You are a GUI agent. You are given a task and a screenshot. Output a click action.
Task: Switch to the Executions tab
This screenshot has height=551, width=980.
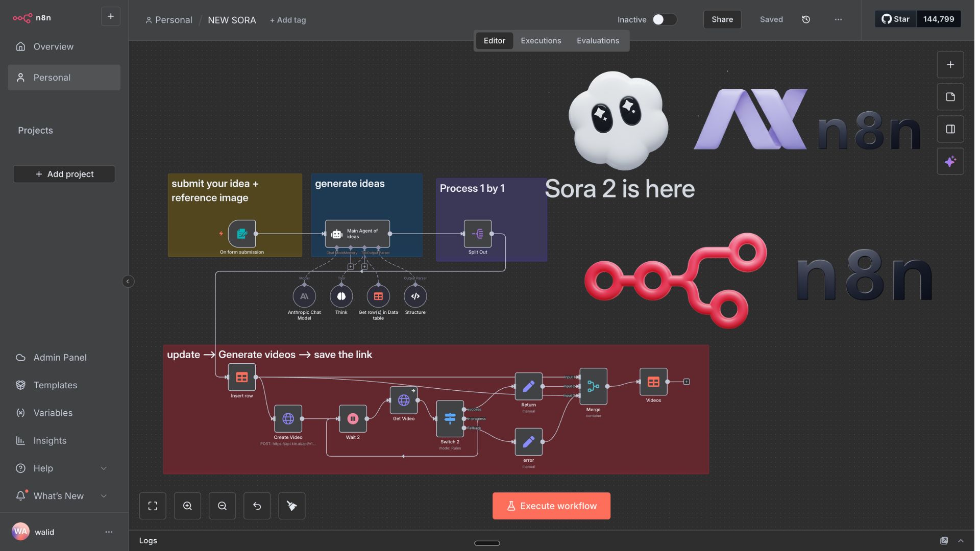541,41
